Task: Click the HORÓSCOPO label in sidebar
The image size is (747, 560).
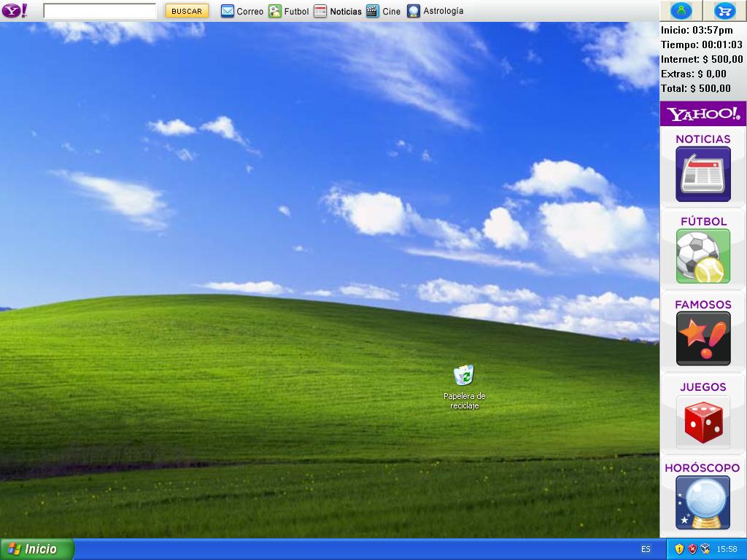Action: coord(703,468)
